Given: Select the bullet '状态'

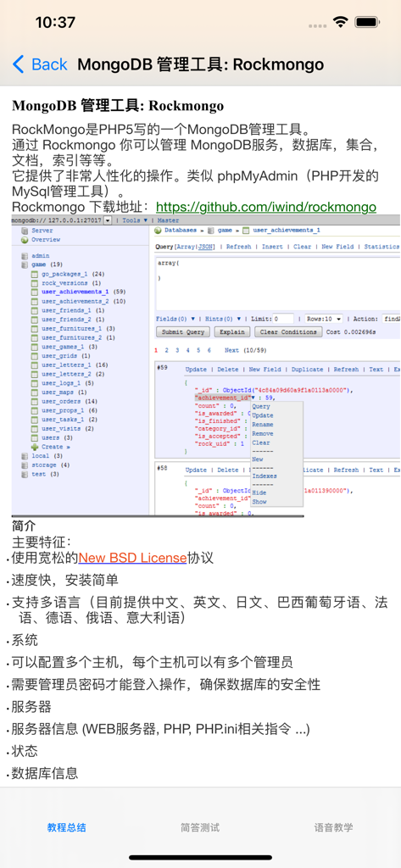Looking at the screenshot, I should (x=25, y=751).
